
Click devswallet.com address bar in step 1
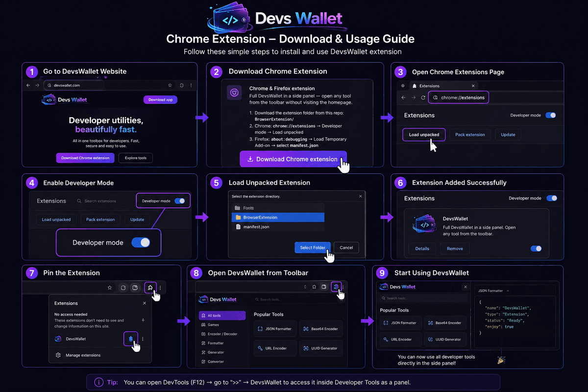(x=73, y=85)
